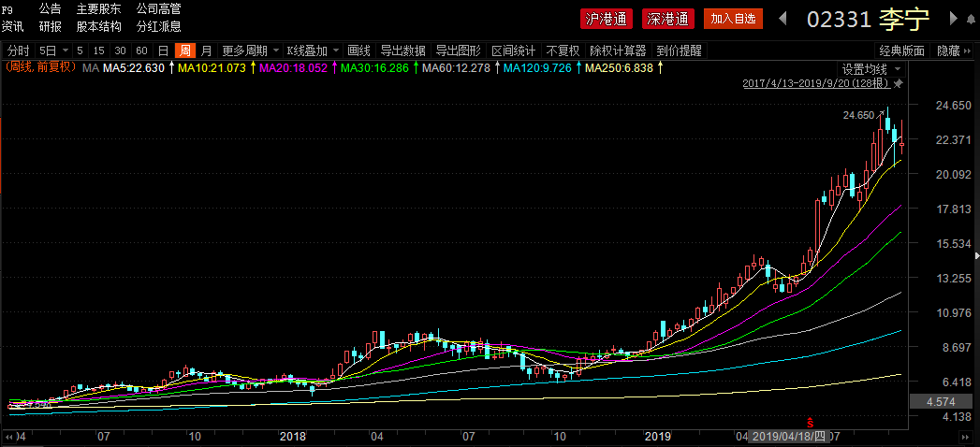The width and height of the screenshot is (980, 447).
Task: Click the 2019 year label on time axis
Action: 657,436
